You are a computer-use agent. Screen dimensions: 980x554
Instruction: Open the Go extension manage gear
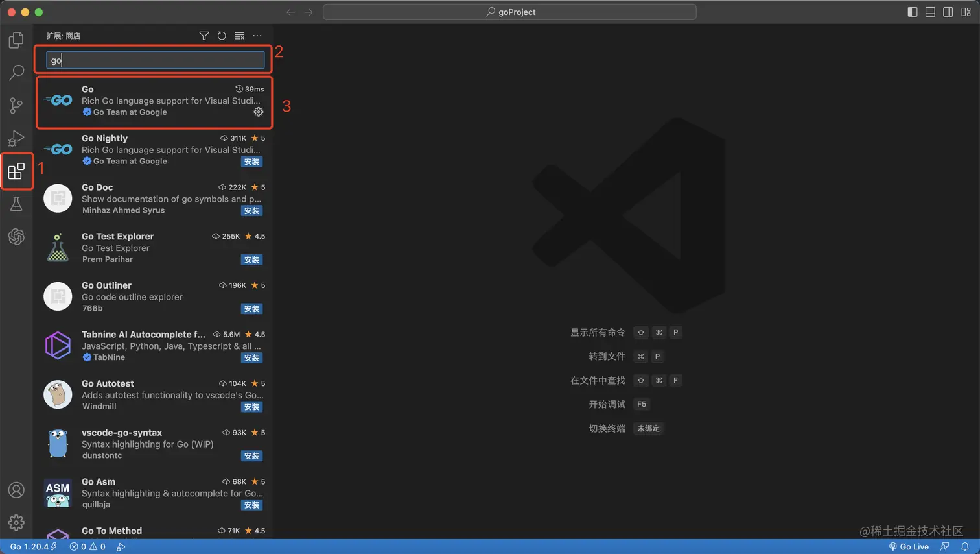(x=259, y=112)
